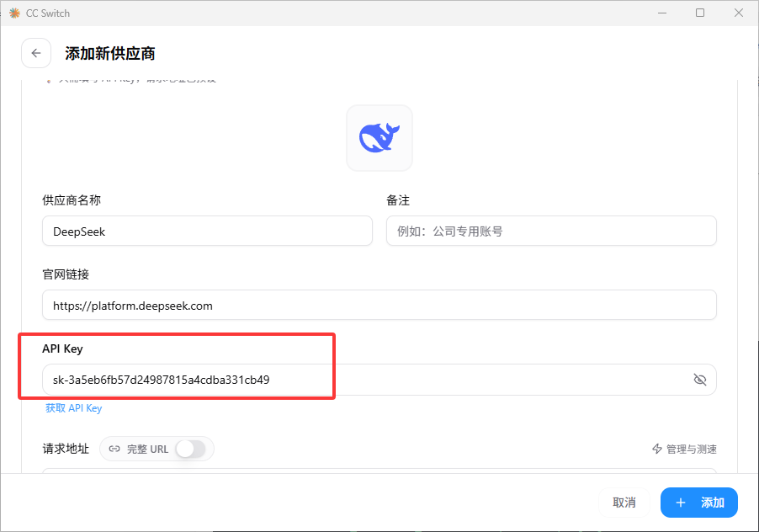The image size is (759, 532).
Task: Open 管理与测速 link
Action: [684, 449]
